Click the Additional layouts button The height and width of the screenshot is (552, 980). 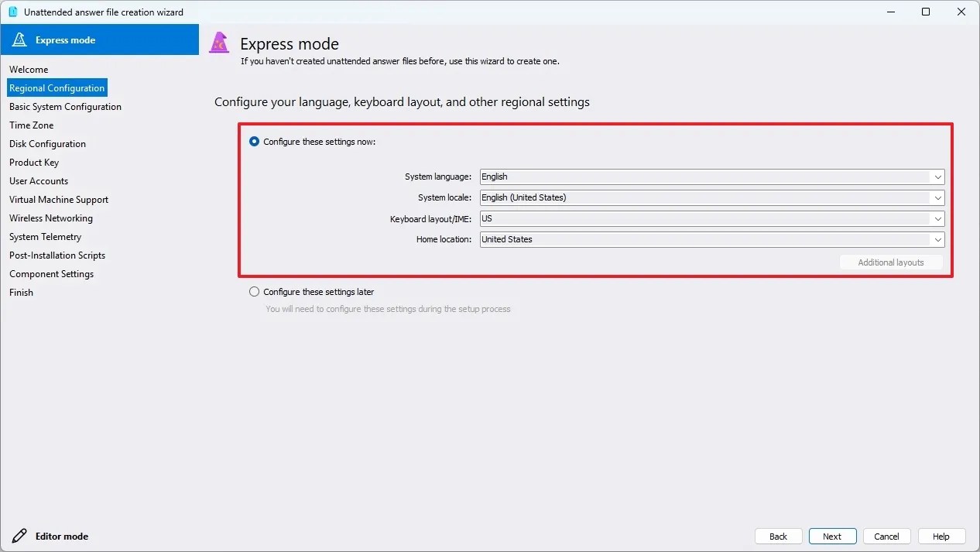pos(891,262)
